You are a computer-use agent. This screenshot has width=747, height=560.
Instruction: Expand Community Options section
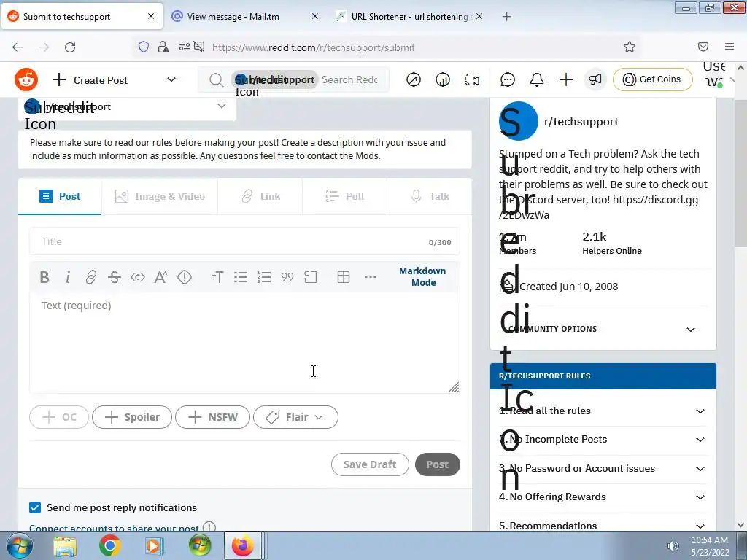pyautogui.click(x=603, y=329)
